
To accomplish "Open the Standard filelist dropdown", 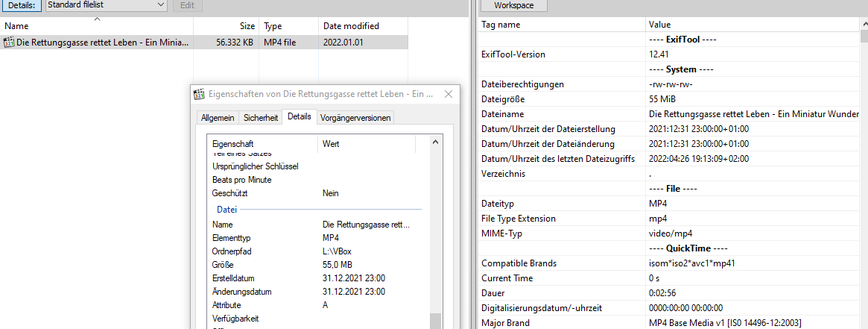I will pyautogui.click(x=107, y=5).
